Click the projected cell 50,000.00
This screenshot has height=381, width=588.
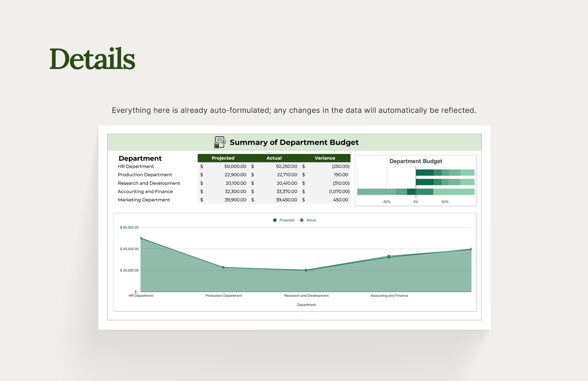coord(235,166)
